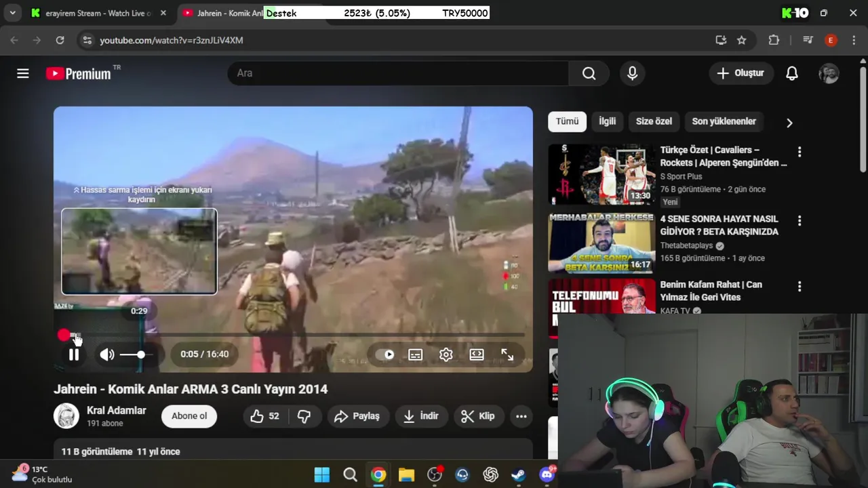This screenshot has width=868, height=488.
Task: Start voice search with the microphone
Action: pyautogui.click(x=632, y=73)
